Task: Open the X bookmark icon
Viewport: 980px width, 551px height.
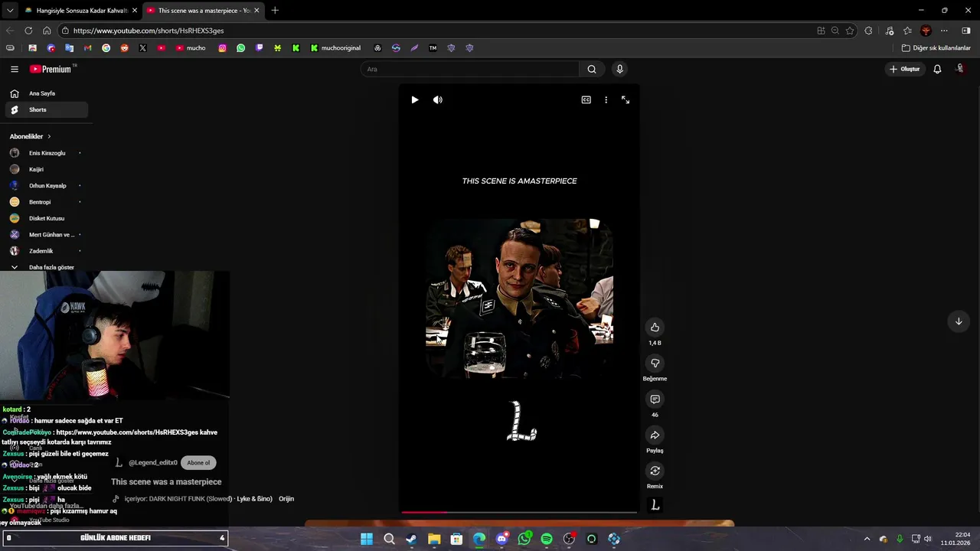Action: point(142,47)
